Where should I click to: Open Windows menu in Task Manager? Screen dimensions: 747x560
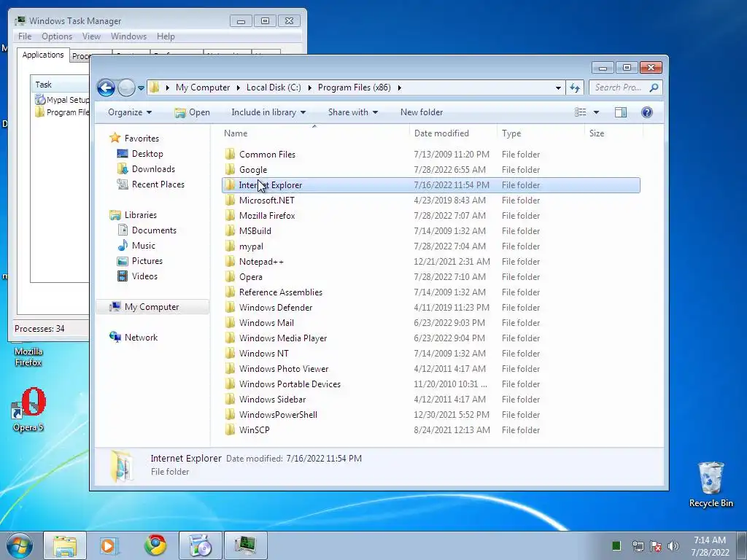click(128, 36)
